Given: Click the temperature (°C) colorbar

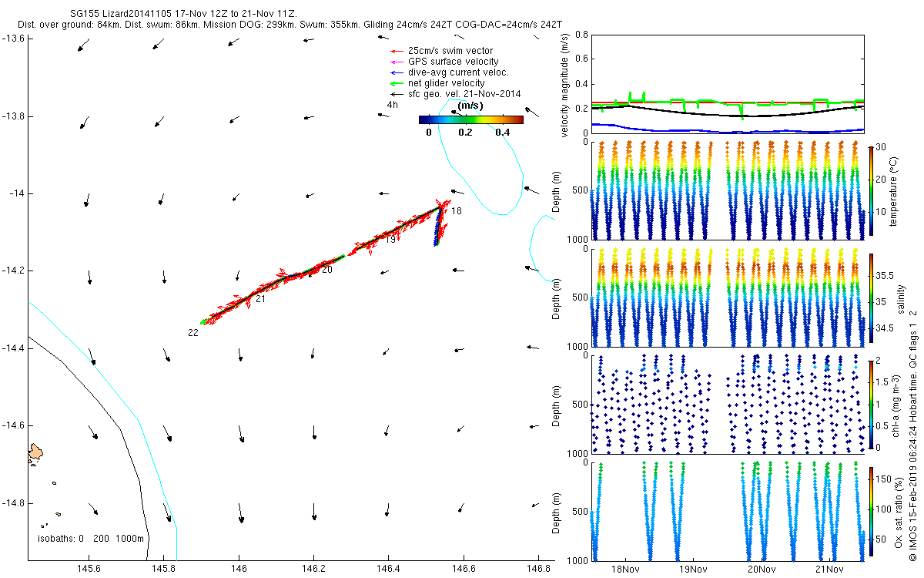Looking at the screenshot, I should click(x=871, y=190).
